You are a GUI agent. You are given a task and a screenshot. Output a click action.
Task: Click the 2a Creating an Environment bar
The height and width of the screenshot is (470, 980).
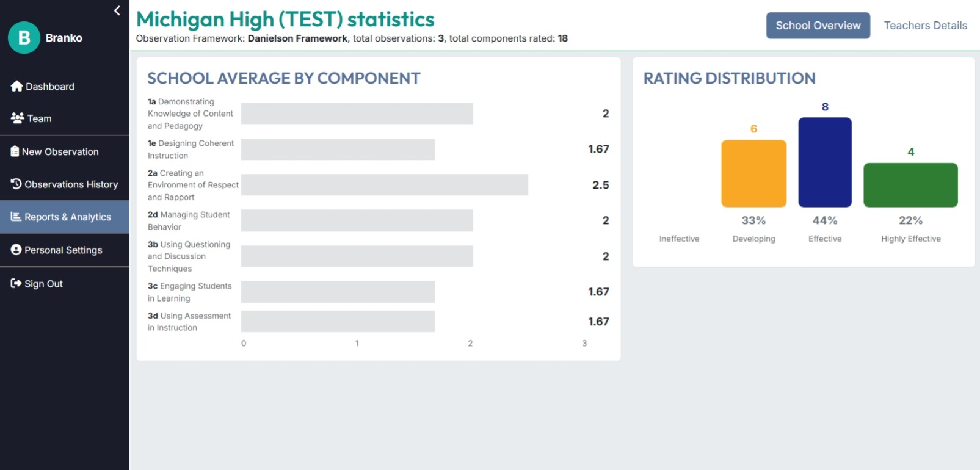[385, 185]
